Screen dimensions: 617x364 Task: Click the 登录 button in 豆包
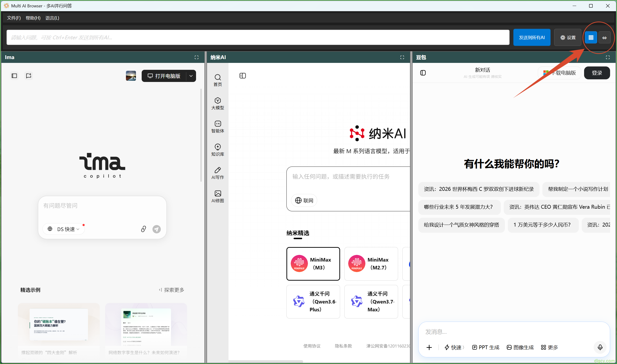[x=597, y=73]
